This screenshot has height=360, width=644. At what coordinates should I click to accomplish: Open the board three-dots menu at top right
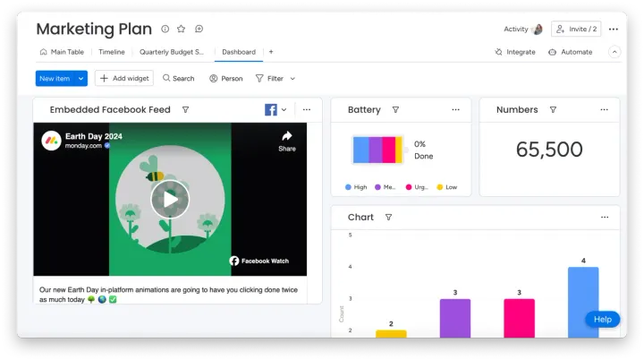coord(614,30)
